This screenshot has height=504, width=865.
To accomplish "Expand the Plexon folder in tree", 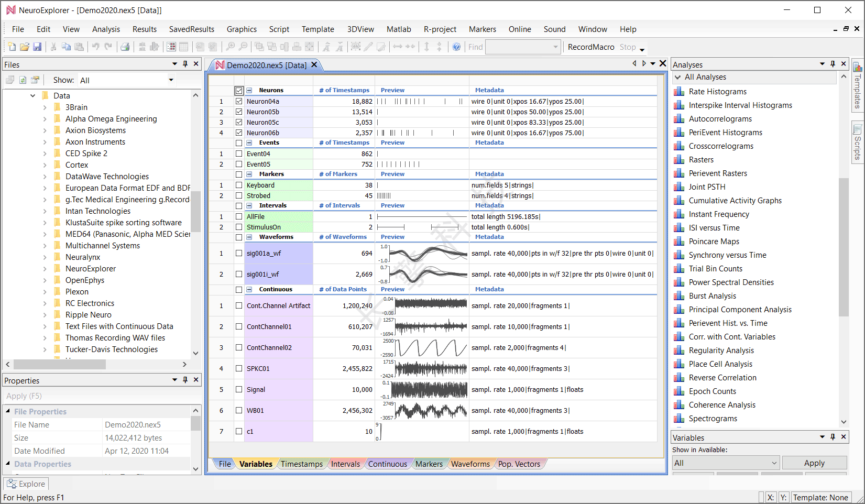I will 45,292.
